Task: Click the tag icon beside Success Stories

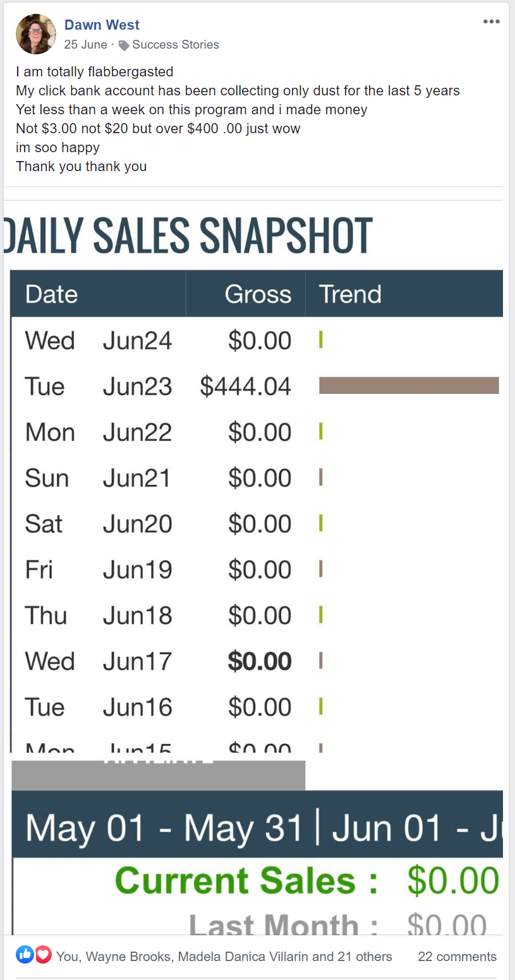Action: 124,45
